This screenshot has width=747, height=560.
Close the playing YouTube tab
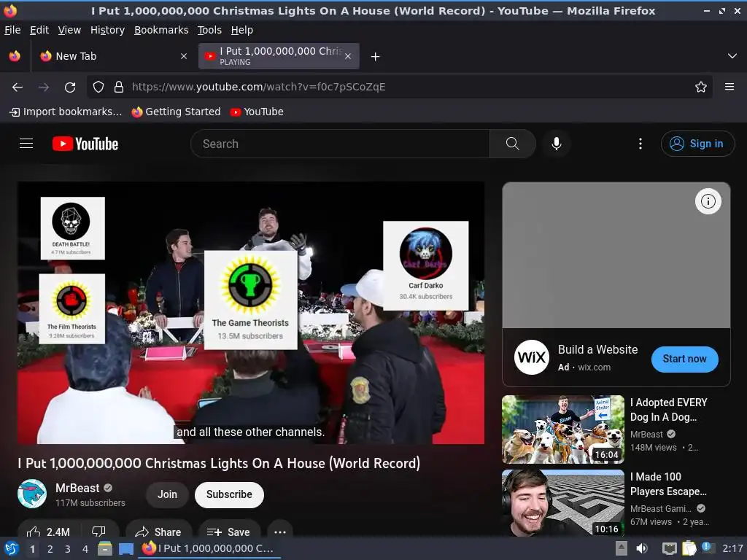348,56
